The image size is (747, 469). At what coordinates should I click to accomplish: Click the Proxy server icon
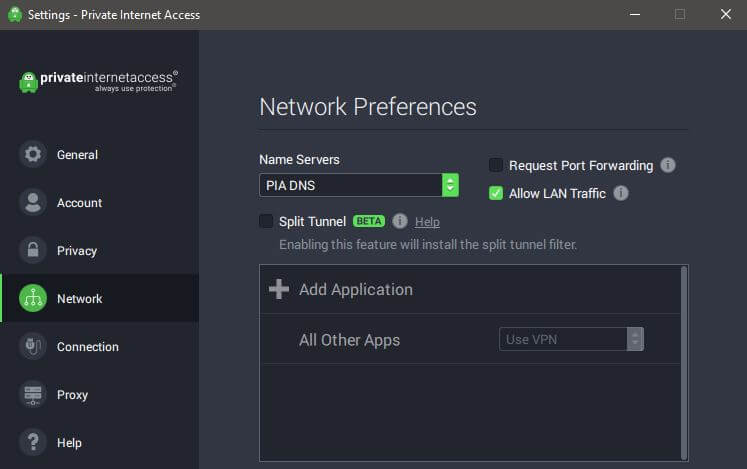tap(33, 394)
